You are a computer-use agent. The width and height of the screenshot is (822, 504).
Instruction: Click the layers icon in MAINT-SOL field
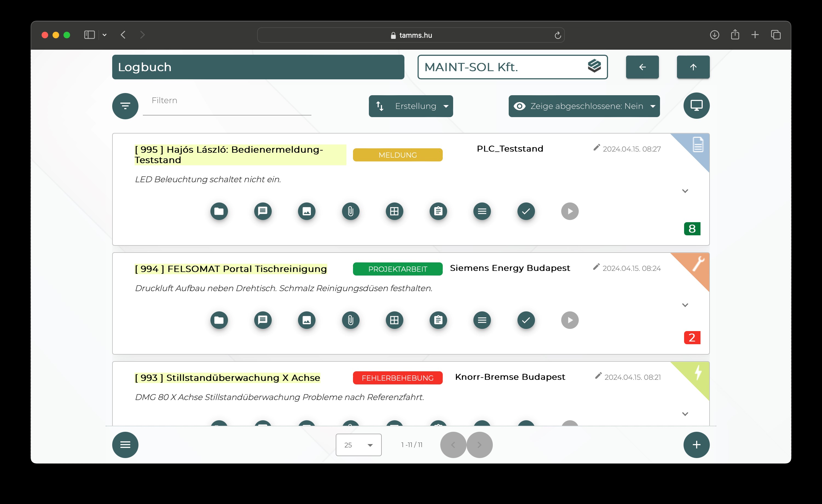tap(594, 66)
